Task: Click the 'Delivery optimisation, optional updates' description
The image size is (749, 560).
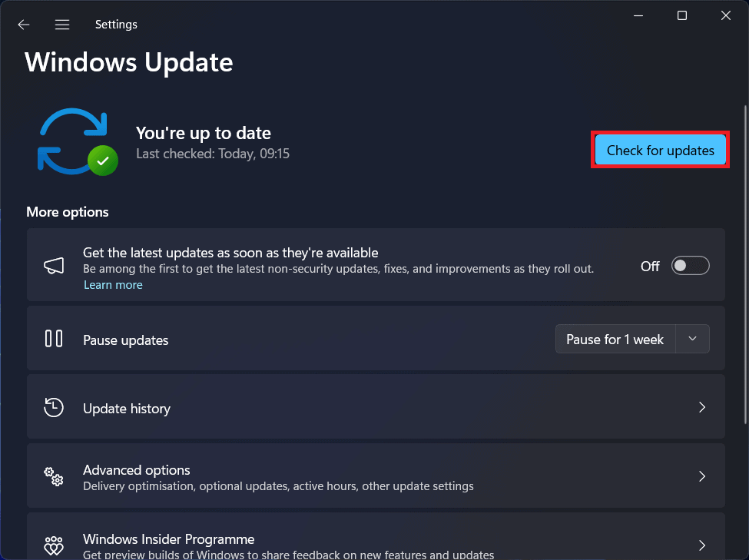Action: click(x=279, y=486)
